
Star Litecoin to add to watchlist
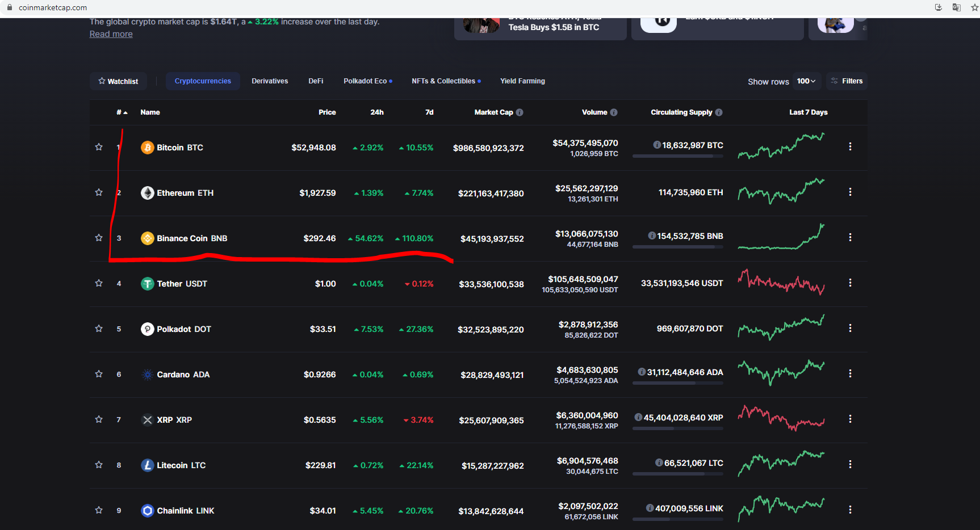[x=99, y=465]
